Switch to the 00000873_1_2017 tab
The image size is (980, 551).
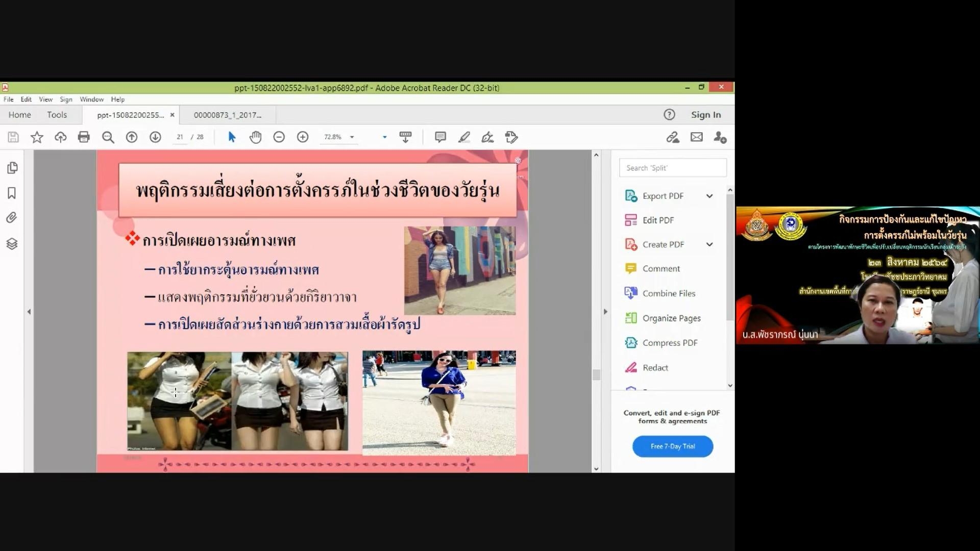[x=228, y=115]
